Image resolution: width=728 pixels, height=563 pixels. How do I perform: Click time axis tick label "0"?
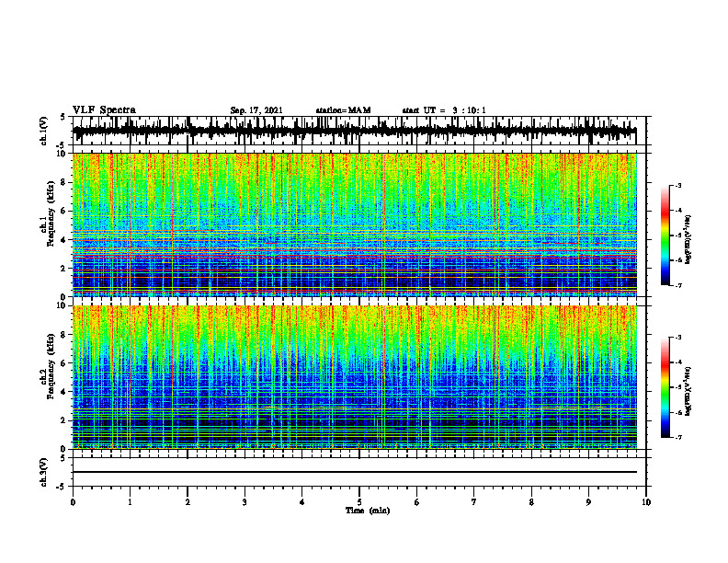[x=73, y=502]
